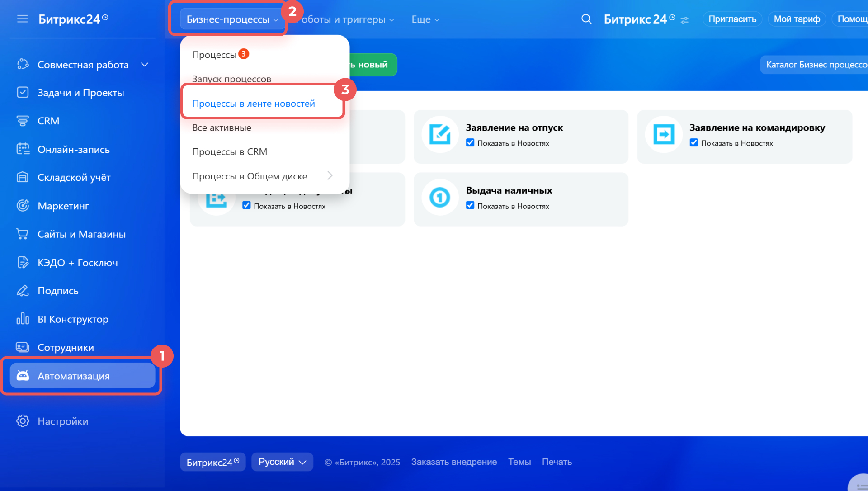Click the Складской учёт warehouse icon
Image resolution: width=868 pixels, height=491 pixels.
click(23, 177)
